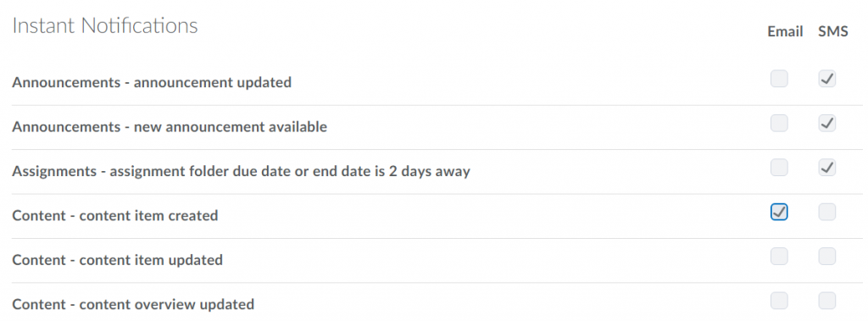
Task: Select the 'Content - content item created' label
Action: 115,215
